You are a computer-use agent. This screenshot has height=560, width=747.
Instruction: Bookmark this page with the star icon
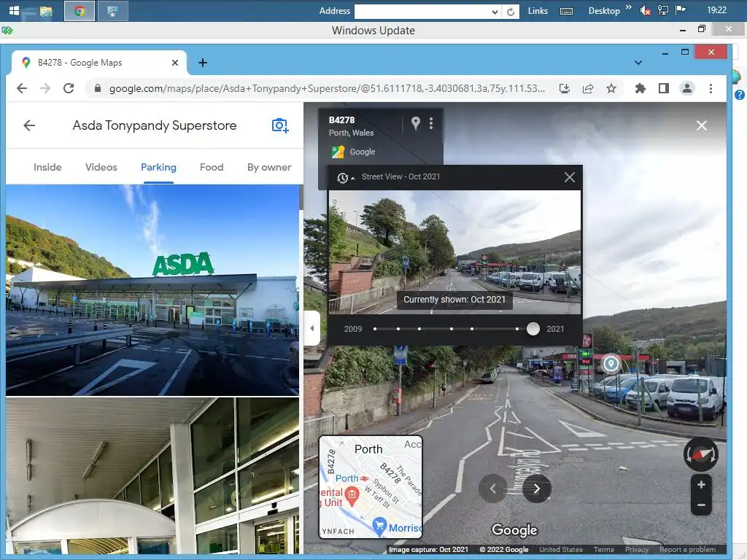tap(611, 88)
